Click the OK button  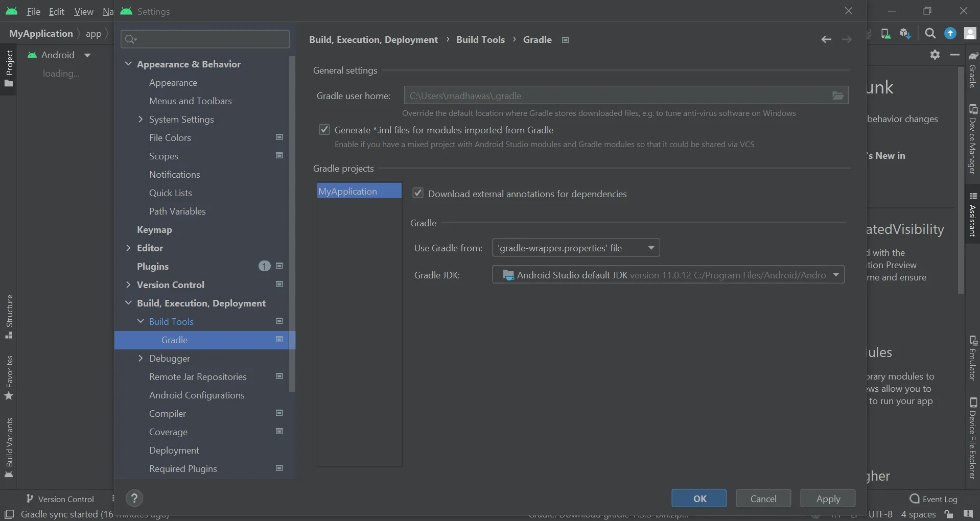tap(699, 499)
